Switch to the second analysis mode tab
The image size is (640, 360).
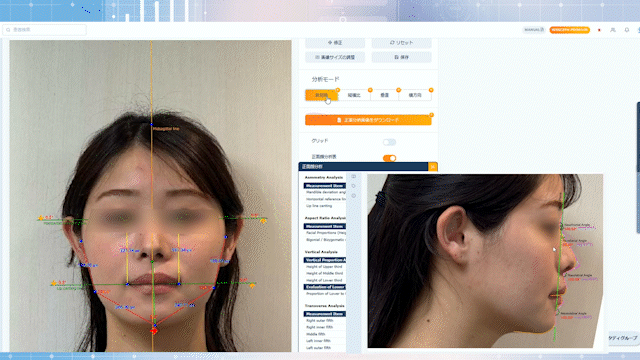[x=354, y=95]
